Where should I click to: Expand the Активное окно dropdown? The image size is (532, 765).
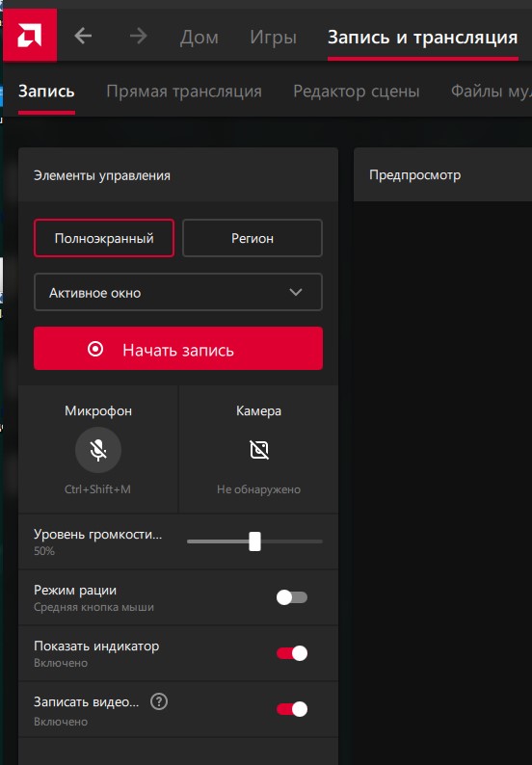click(x=178, y=292)
